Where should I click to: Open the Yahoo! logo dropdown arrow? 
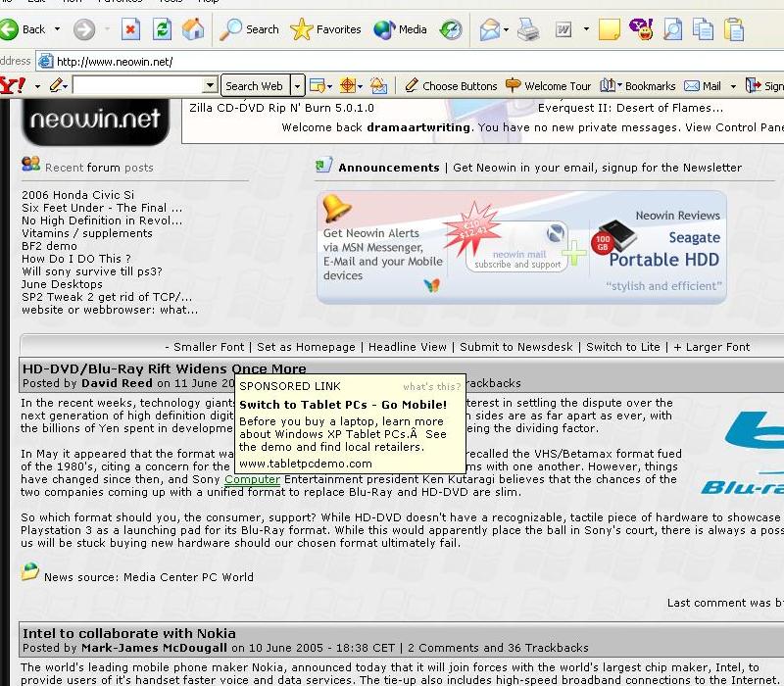point(37,86)
